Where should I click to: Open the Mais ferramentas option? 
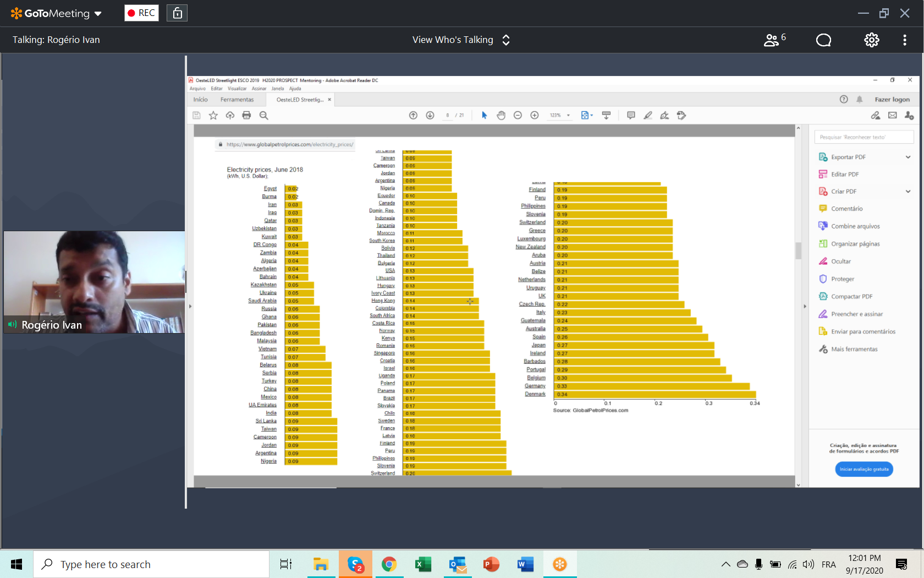click(x=854, y=349)
